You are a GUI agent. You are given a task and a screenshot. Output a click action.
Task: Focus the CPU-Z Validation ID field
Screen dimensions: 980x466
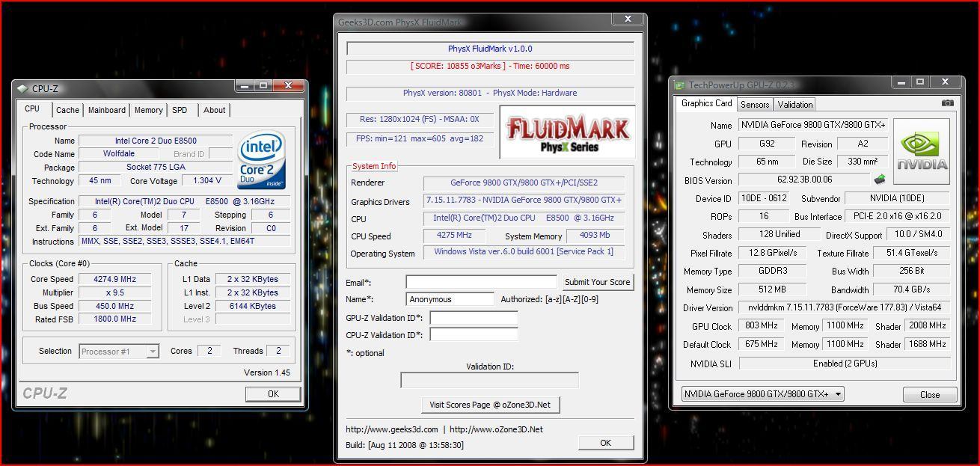474,335
